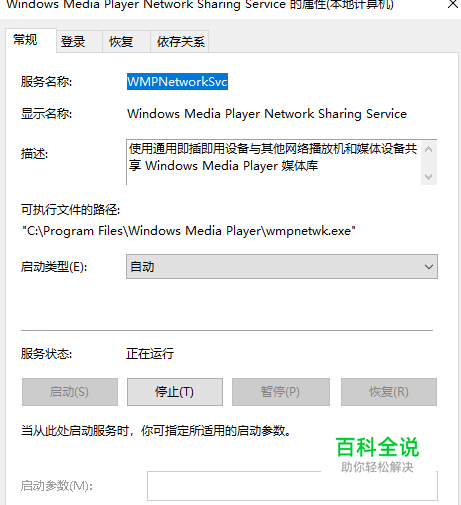Click the wmpnetwk.exe executable path text
The height and width of the screenshot is (505, 461).
[189, 231]
